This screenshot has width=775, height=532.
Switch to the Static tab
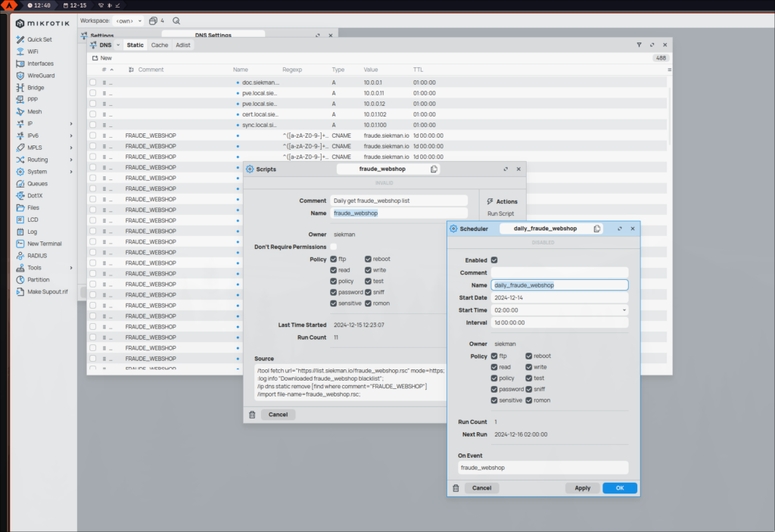click(135, 45)
